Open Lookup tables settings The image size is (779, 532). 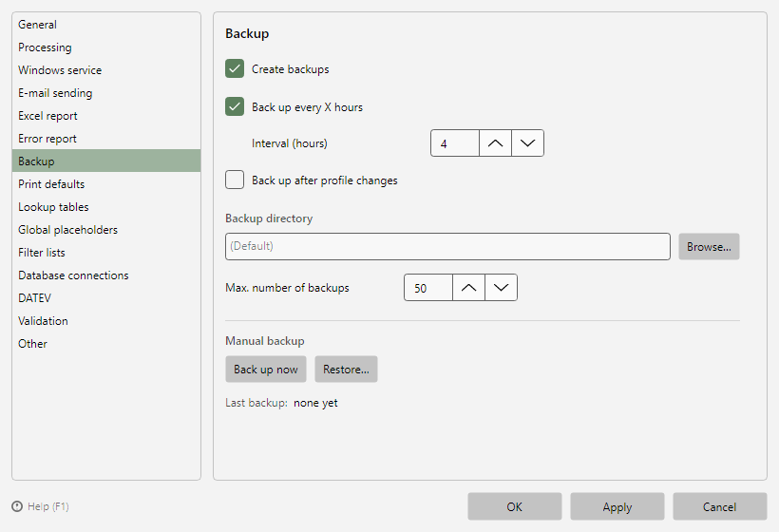click(106, 207)
